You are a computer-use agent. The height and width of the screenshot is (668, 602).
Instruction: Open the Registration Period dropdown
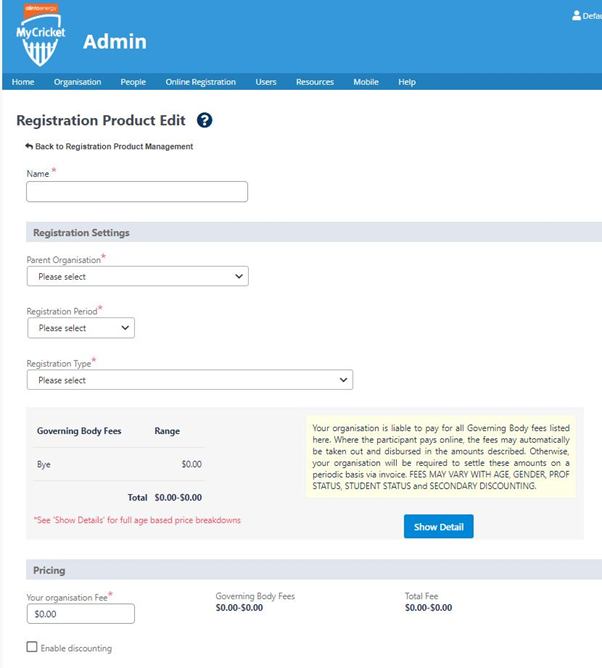coord(81,328)
